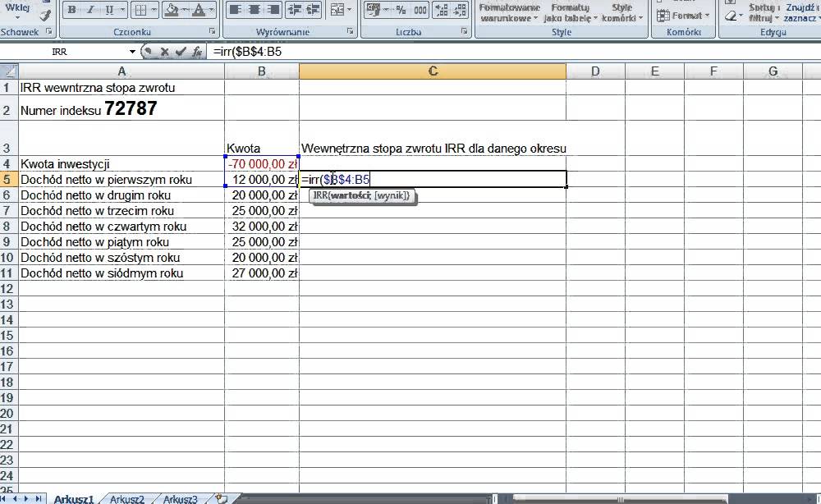
Task: Expand Liczba number dialog launcher
Action: (x=465, y=31)
